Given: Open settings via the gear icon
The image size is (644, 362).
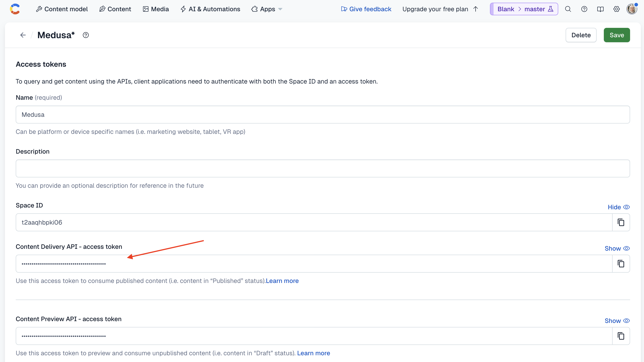Looking at the screenshot, I should click(x=617, y=9).
